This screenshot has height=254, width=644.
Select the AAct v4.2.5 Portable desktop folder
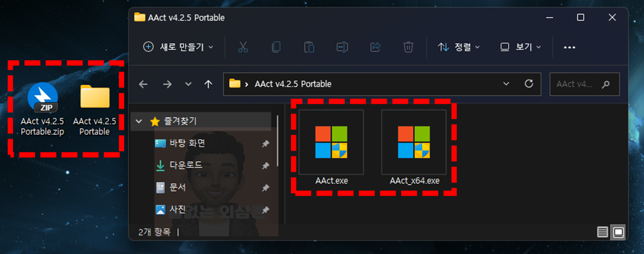point(94,109)
